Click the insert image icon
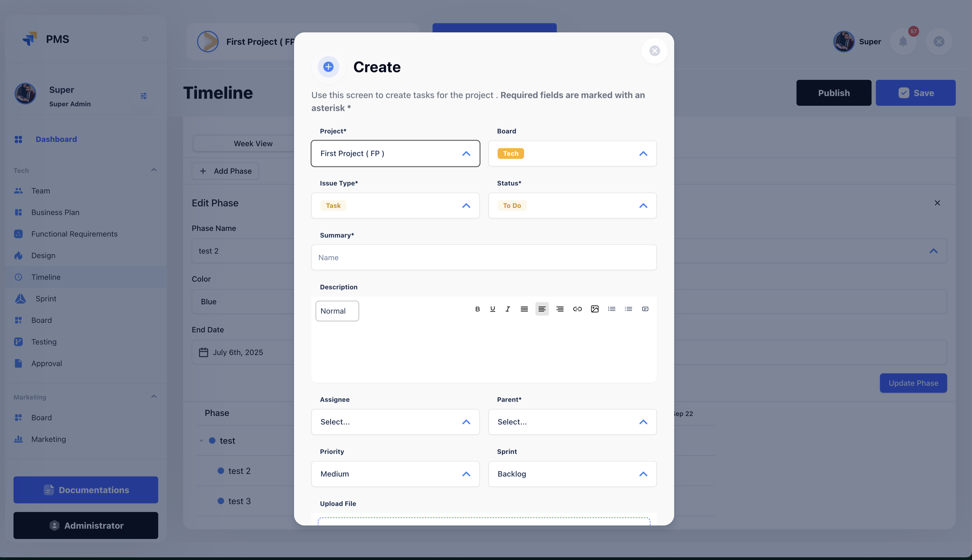This screenshot has height=560, width=972. (x=594, y=309)
